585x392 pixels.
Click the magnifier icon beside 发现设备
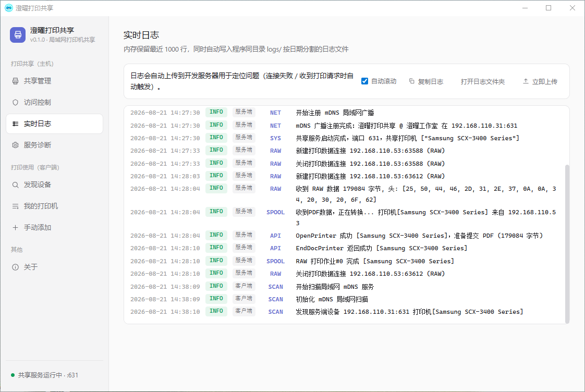(15, 185)
